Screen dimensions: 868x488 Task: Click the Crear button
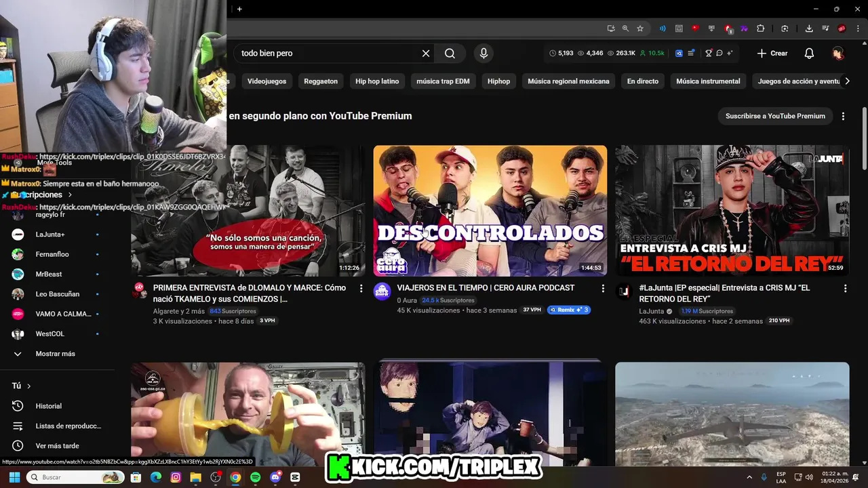772,53
